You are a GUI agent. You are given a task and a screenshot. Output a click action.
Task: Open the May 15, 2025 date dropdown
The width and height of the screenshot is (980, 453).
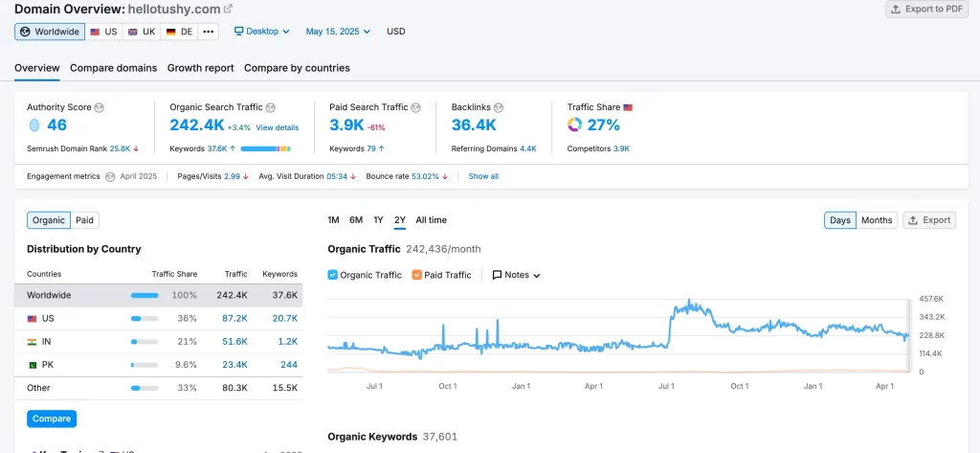[338, 32]
